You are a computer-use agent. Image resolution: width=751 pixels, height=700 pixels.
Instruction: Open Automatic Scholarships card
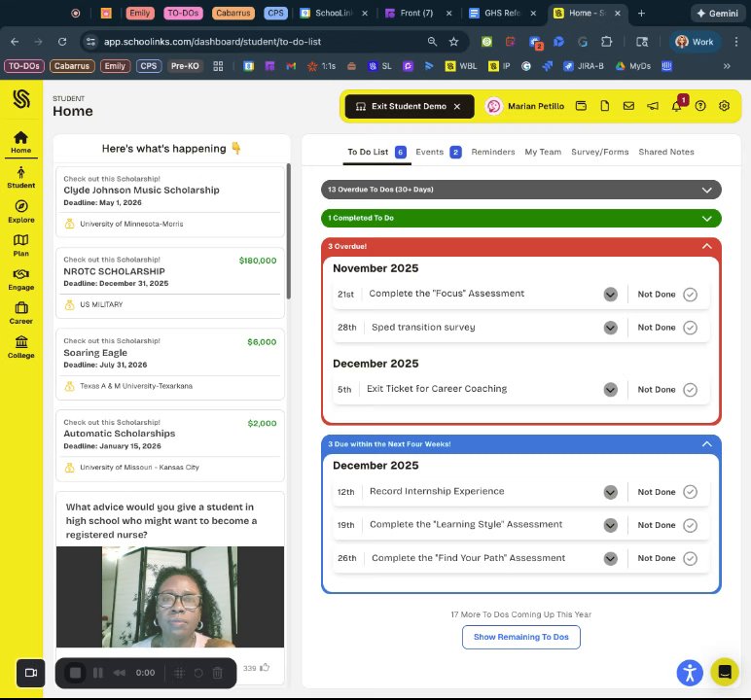pyautogui.click(x=170, y=445)
